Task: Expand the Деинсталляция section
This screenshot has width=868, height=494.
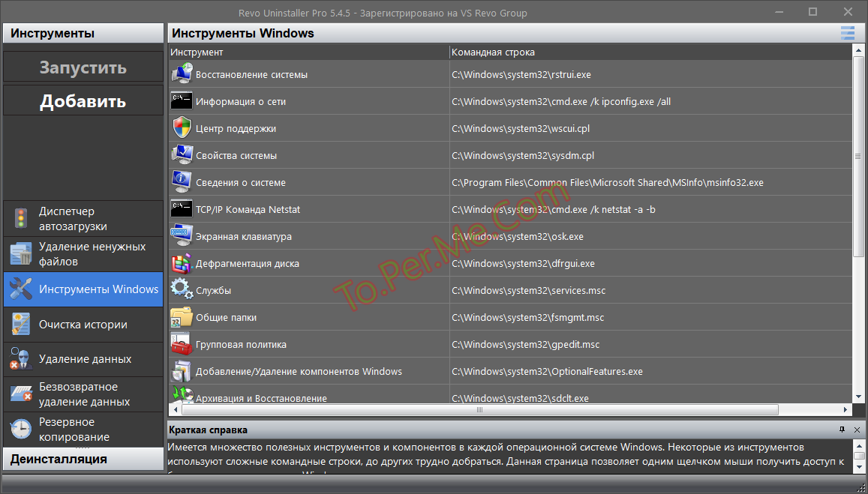Action: coord(83,459)
